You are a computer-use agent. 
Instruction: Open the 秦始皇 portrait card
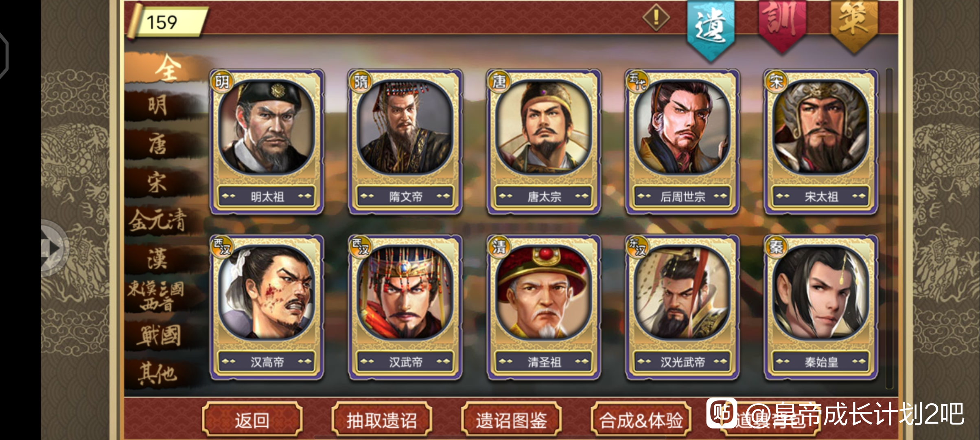coord(821,307)
